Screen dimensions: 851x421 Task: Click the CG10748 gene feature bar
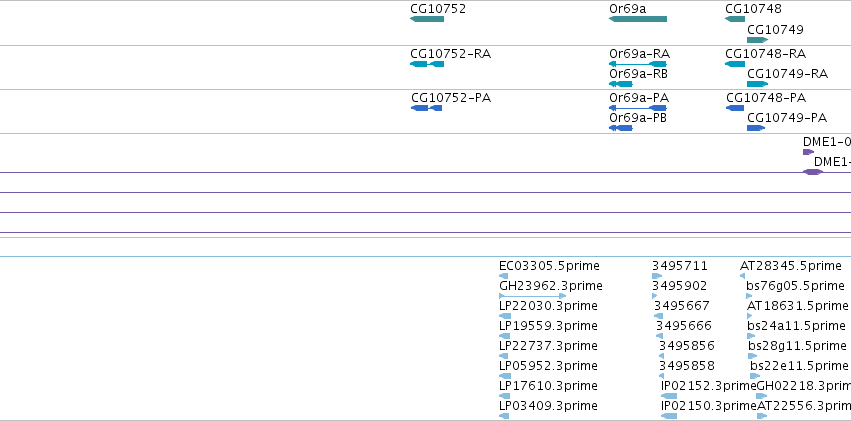coord(735,19)
